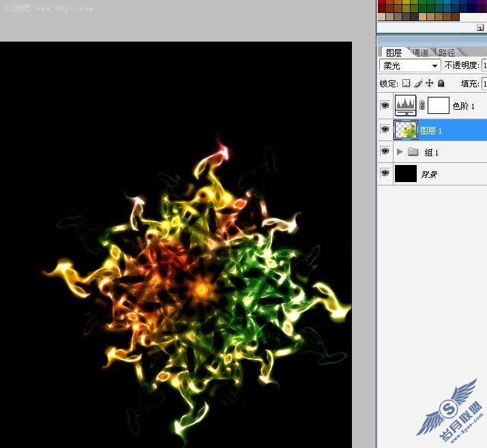Click the link icon on 色阶 1 layer

[422, 106]
